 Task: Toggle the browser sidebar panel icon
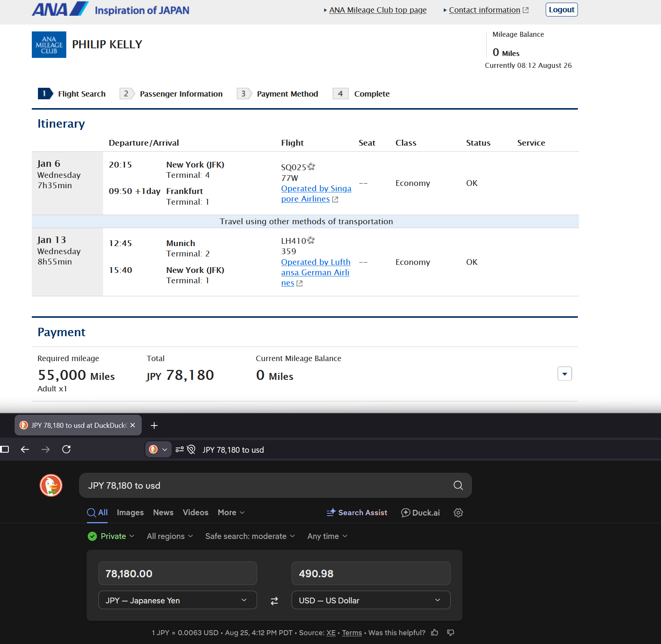(5, 449)
